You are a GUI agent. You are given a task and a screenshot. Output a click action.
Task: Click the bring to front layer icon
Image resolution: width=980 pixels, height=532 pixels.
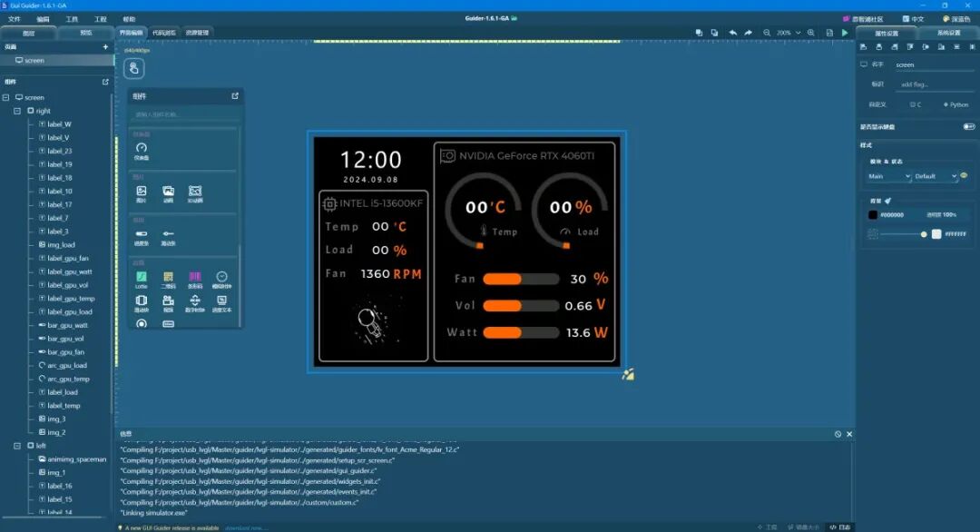pyautogui.click(x=699, y=33)
